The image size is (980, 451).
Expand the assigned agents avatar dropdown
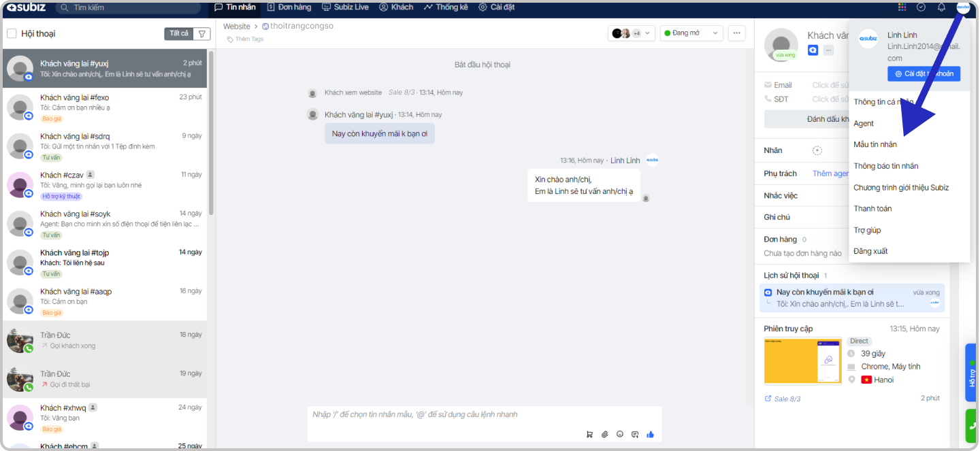point(631,33)
